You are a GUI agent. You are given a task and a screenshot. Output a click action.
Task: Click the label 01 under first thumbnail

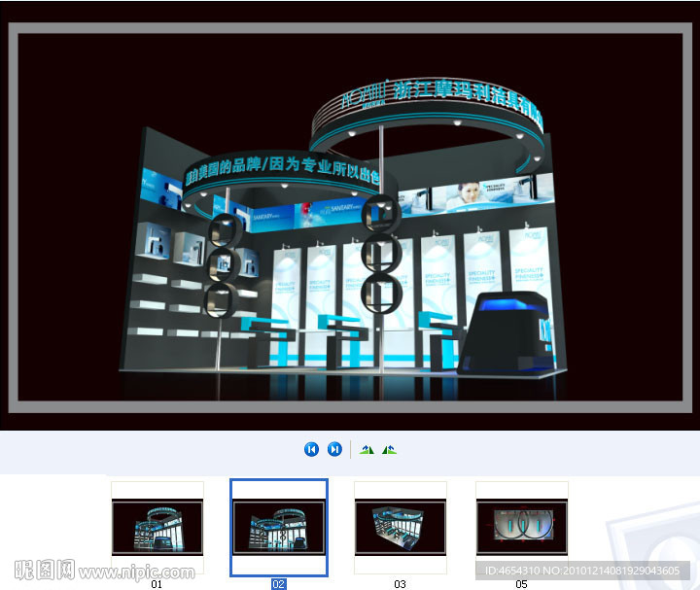(x=157, y=584)
